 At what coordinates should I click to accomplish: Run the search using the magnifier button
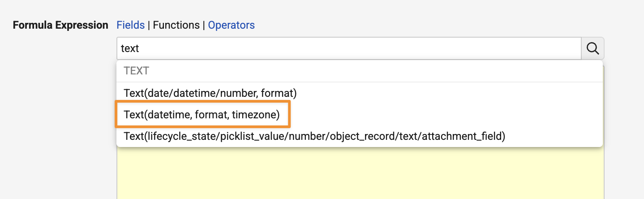592,48
